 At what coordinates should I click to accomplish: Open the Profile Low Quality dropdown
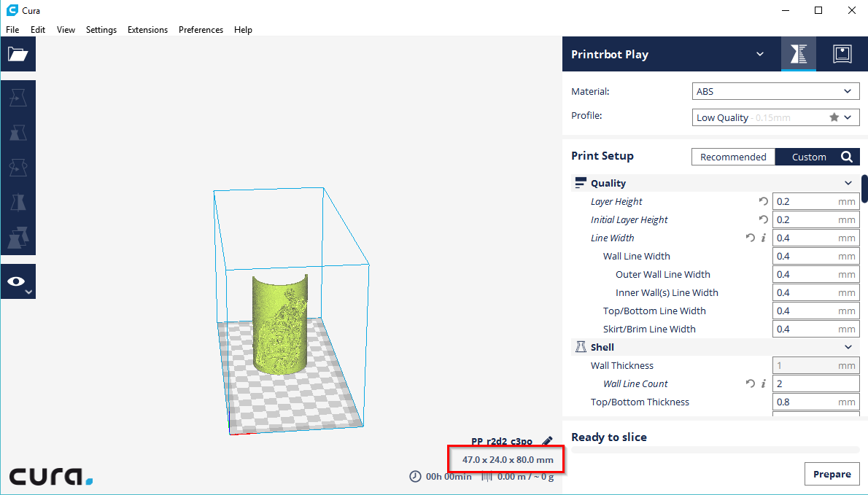tap(775, 117)
